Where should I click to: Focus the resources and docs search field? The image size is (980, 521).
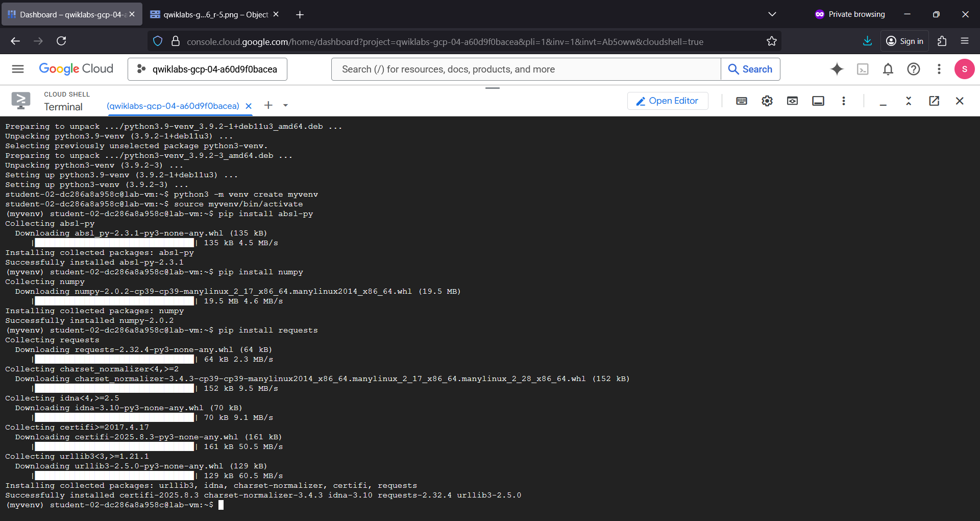coord(526,69)
